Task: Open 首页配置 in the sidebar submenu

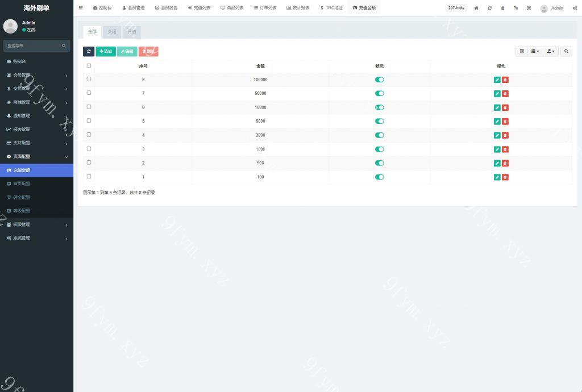Action: (x=36, y=184)
